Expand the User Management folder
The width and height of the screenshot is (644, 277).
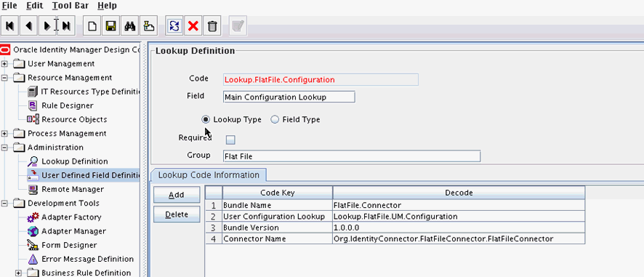[x=4, y=64]
